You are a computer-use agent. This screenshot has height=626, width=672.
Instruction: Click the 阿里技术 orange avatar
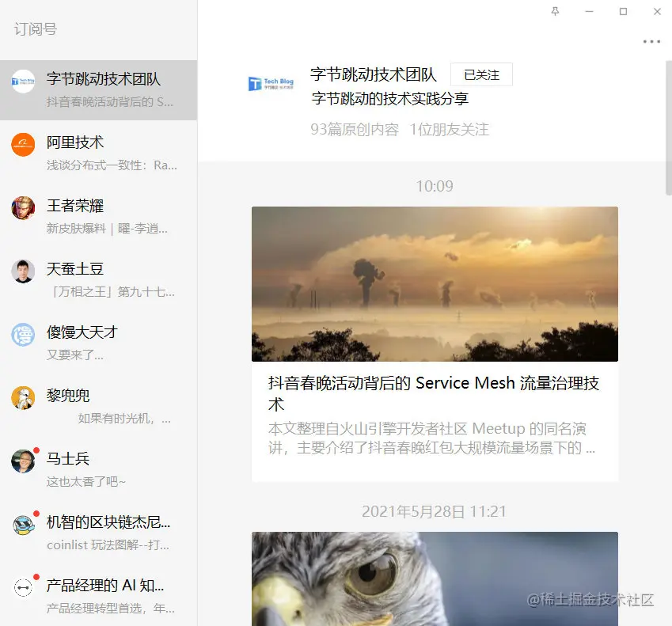23,144
